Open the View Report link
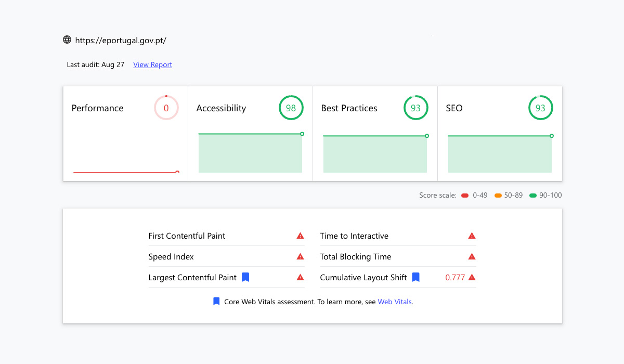Screen dimensions: 624x364 tap(152, 65)
